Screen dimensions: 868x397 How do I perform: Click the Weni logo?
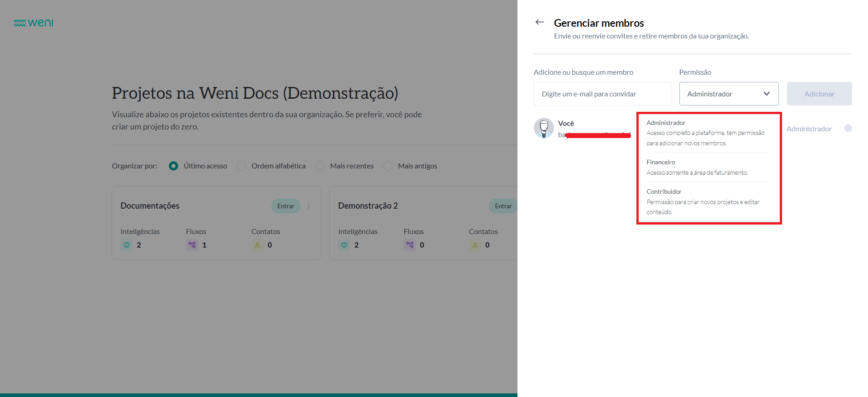(x=33, y=23)
